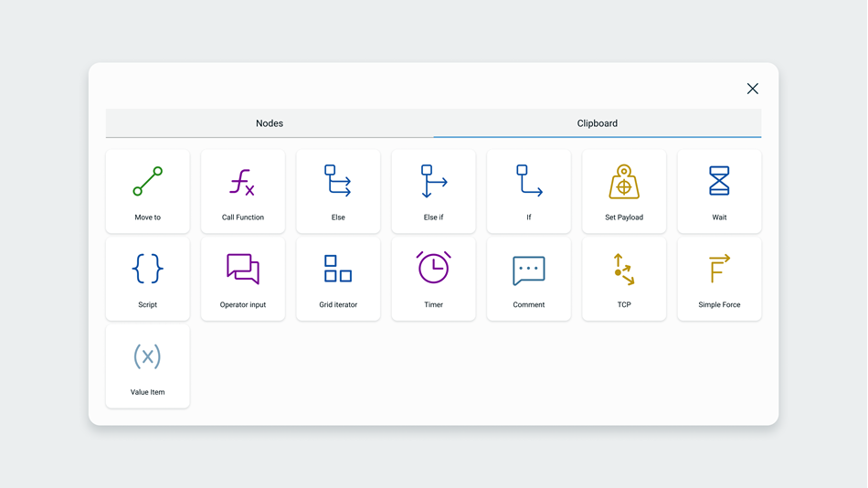Pick the Else if node icon

click(x=433, y=181)
